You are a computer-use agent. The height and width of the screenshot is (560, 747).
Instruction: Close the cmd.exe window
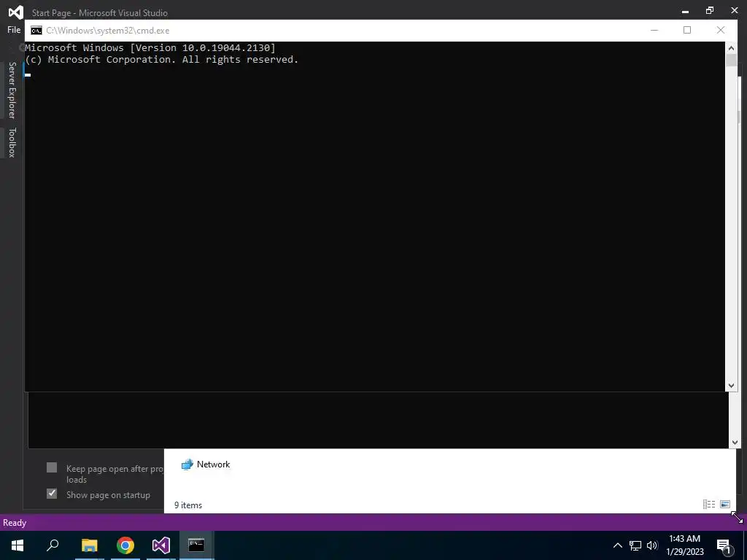click(721, 30)
